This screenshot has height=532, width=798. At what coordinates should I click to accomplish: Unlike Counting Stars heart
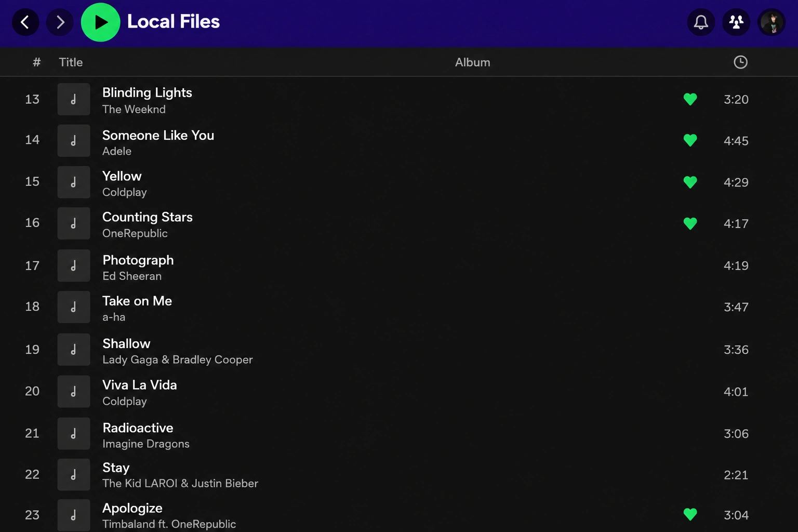[x=690, y=223]
